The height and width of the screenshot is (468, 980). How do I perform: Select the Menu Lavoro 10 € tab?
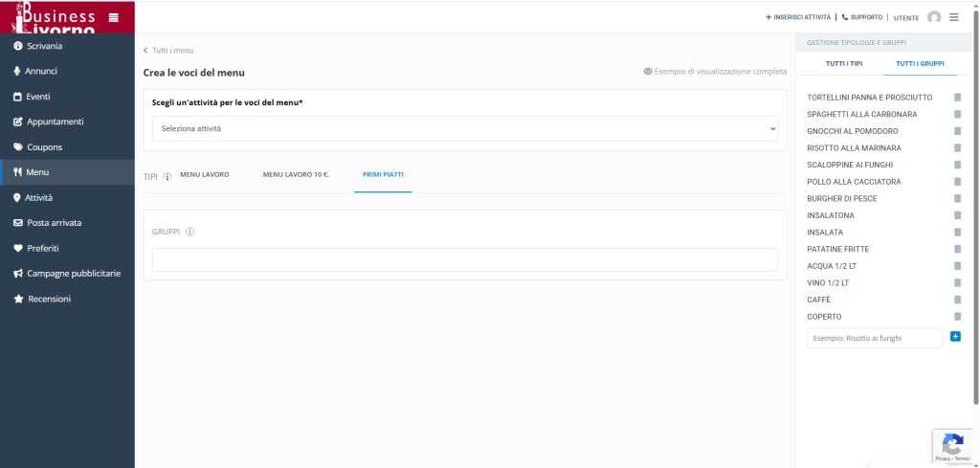(296, 175)
